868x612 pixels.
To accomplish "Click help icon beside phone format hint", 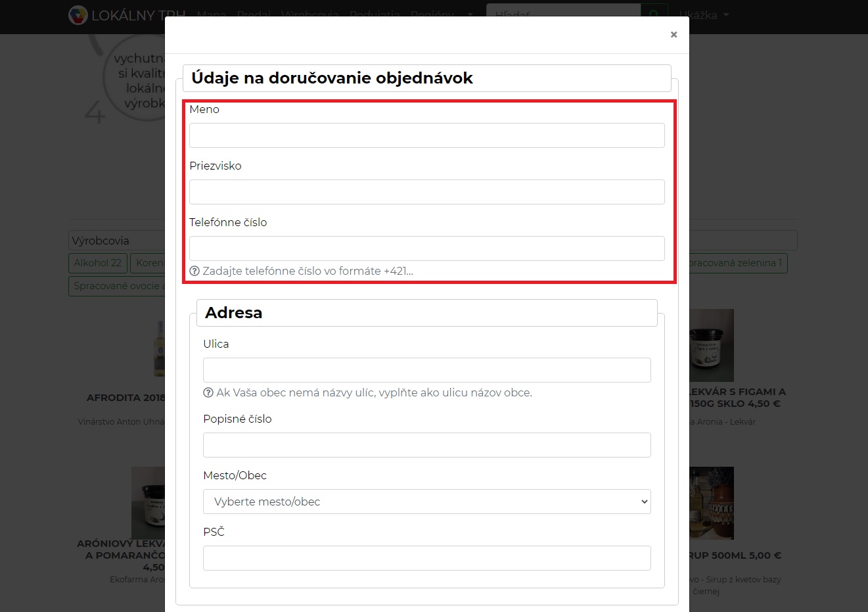I will tap(194, 271).
